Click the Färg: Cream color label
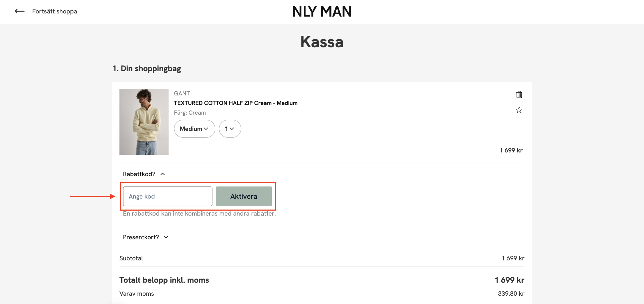 (190, 113)
